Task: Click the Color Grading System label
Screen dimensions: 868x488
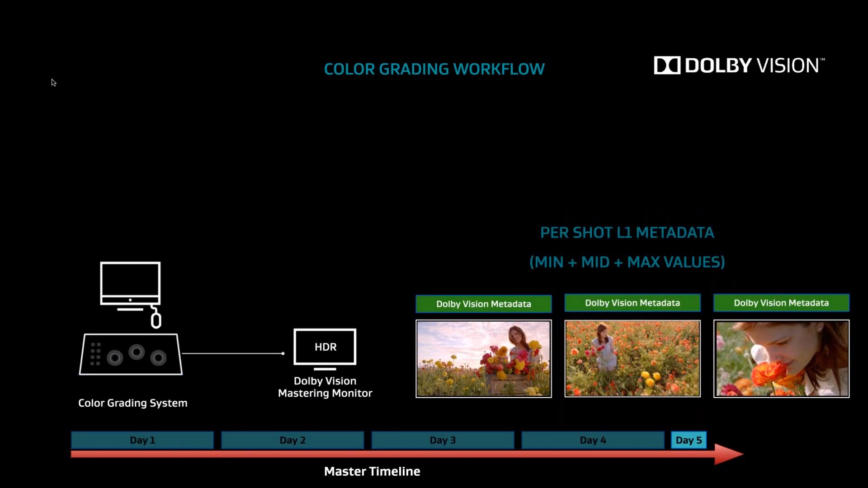Action: (x=133, y=403)
